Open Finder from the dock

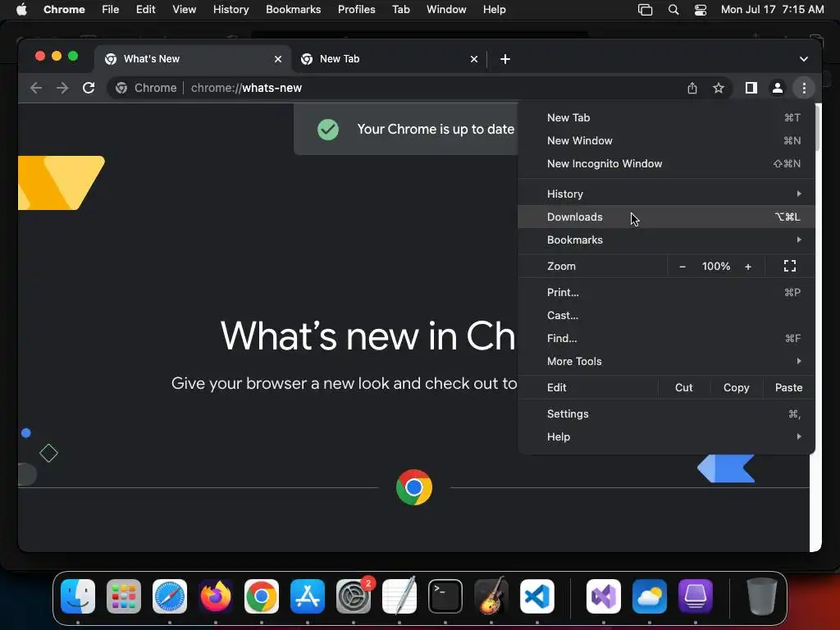tap(78, 596)
